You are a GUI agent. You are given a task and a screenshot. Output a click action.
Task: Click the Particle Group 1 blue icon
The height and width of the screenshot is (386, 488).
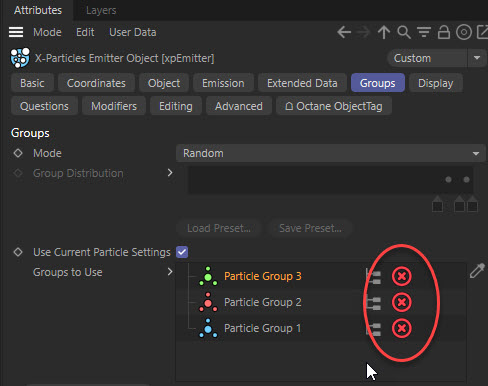point(208,328)
